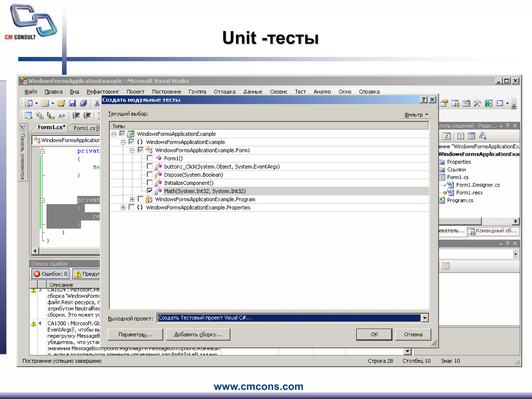Collapse the Form1 class tree node

coord(132,150)
